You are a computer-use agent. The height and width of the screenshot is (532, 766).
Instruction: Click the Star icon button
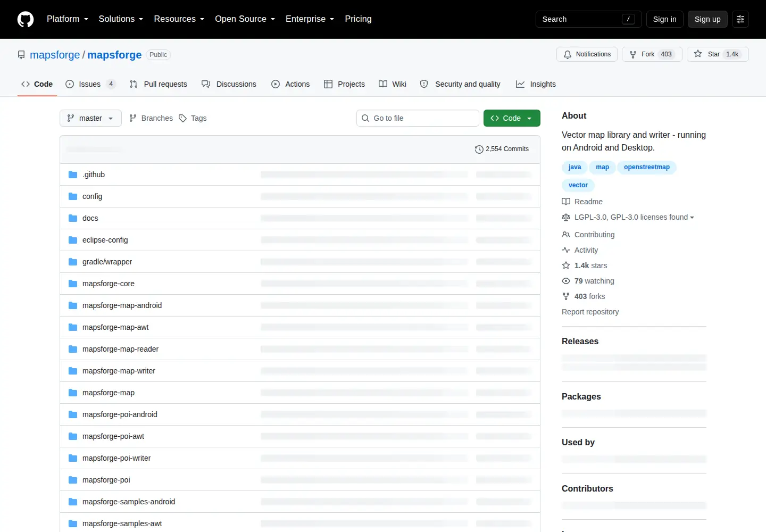[717, 54]
